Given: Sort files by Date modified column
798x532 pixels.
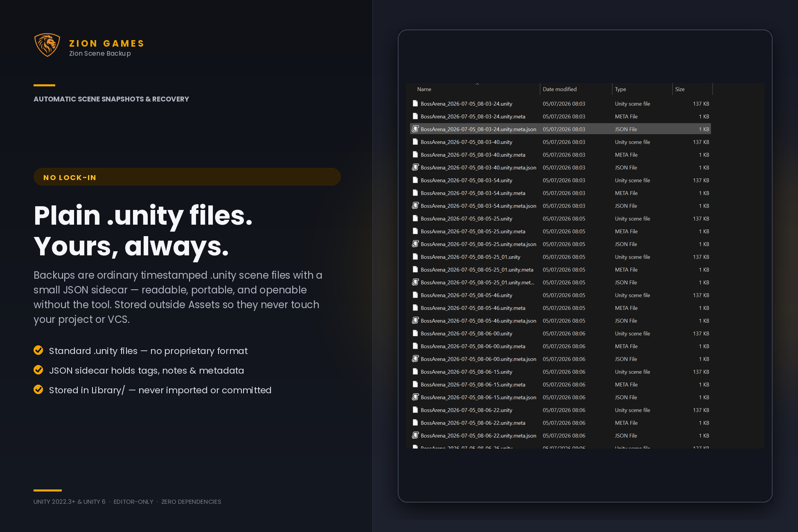Looking at the screenshot, I should click(x=559, y=89).
